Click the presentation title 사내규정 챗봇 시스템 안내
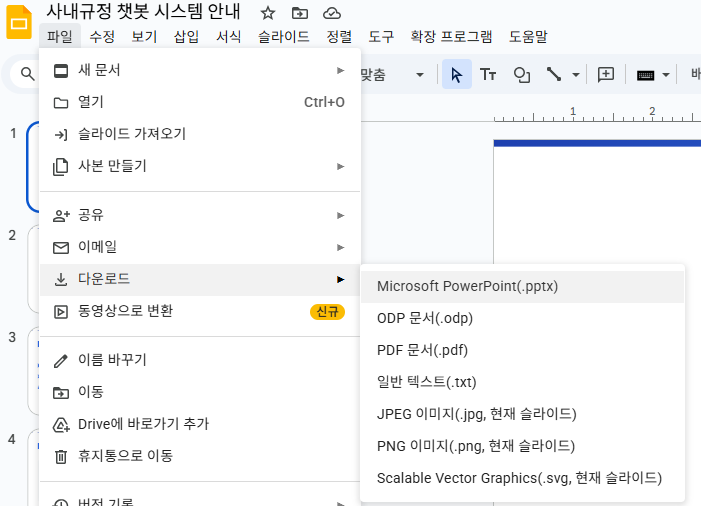This screenshot has height=506, width=701. [x=144, y=12]
